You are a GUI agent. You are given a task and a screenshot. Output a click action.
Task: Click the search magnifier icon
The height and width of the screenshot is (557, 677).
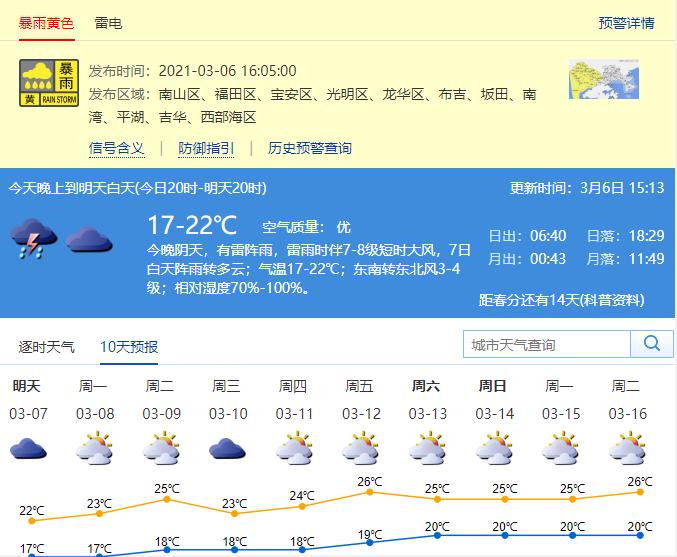click(652, 344)
